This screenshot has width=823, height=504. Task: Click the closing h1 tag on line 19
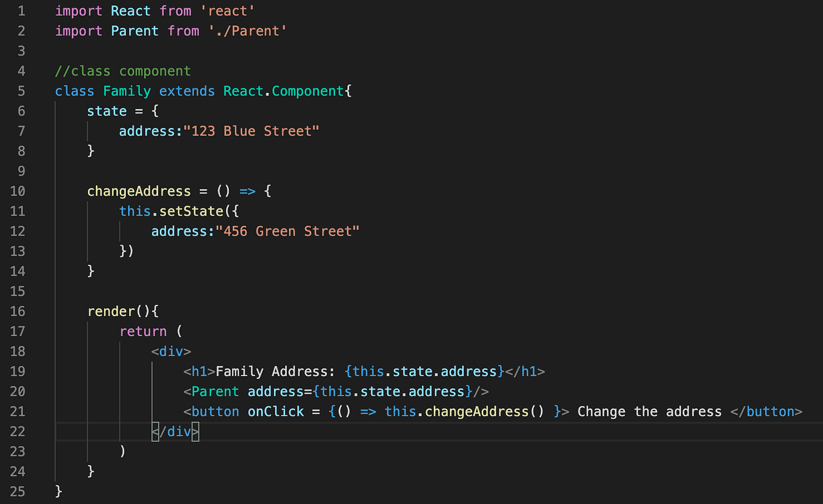click(525, 371)
